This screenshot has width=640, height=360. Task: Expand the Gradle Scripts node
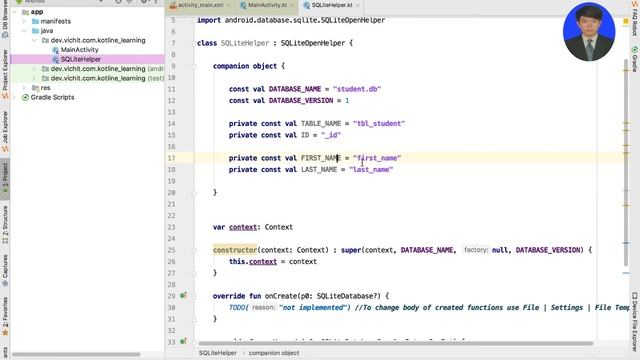pyautogui.click(x=14, y=97)
